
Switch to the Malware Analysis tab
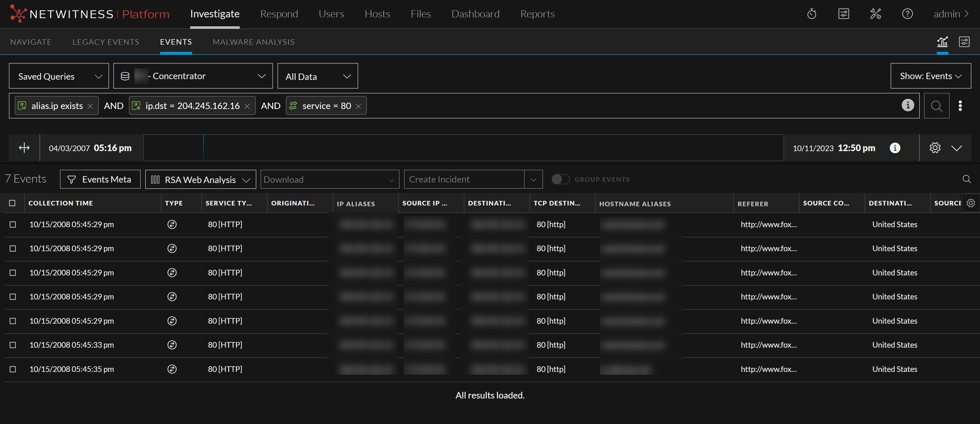click(x=253, y=42)
